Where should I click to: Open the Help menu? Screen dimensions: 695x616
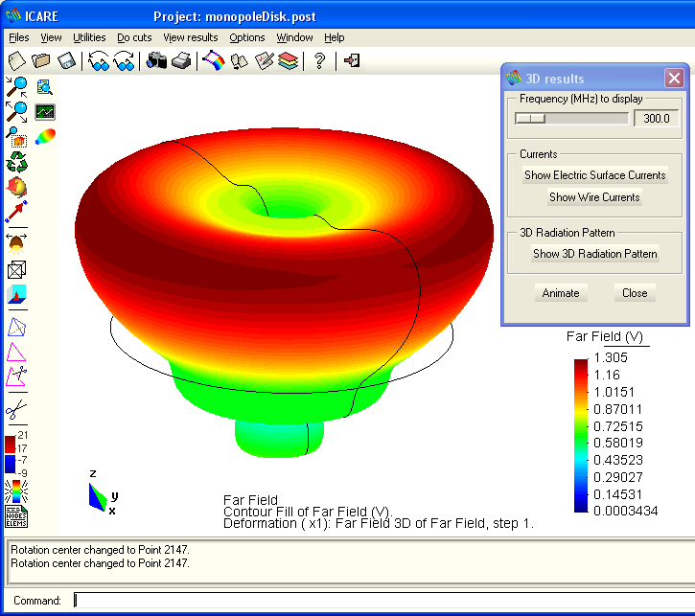(x=335, y=37)
